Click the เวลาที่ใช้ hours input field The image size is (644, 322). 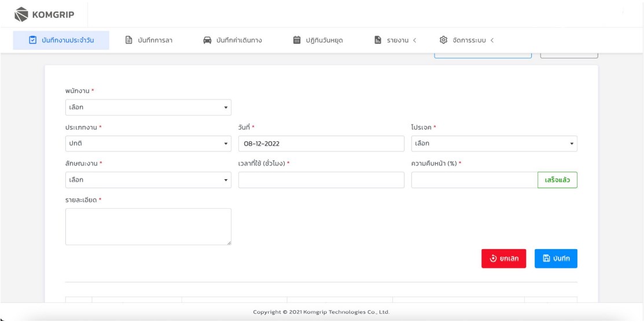321,180
